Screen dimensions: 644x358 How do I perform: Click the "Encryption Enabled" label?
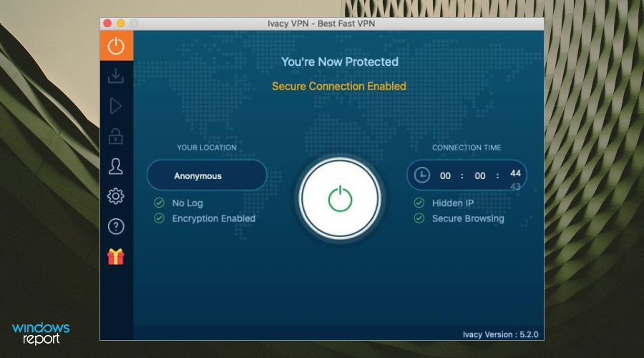[x=213, y=218]
